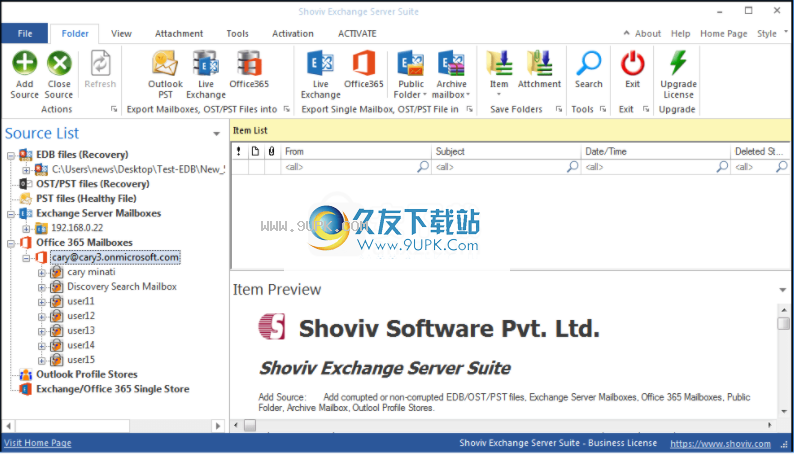Open the https://www.shoviv.com link
This screenshot has height=457, width=794.
click(720, 444)
